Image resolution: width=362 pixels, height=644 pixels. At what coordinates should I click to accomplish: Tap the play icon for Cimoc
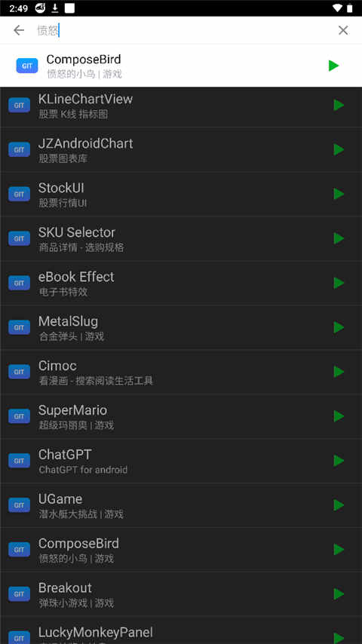click(x=339, y=372)
